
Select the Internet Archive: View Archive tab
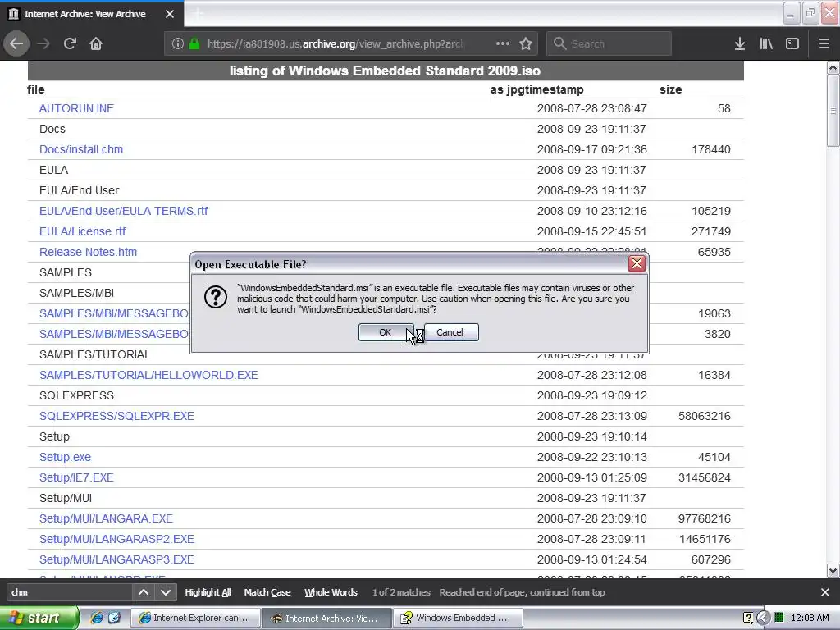92,14
